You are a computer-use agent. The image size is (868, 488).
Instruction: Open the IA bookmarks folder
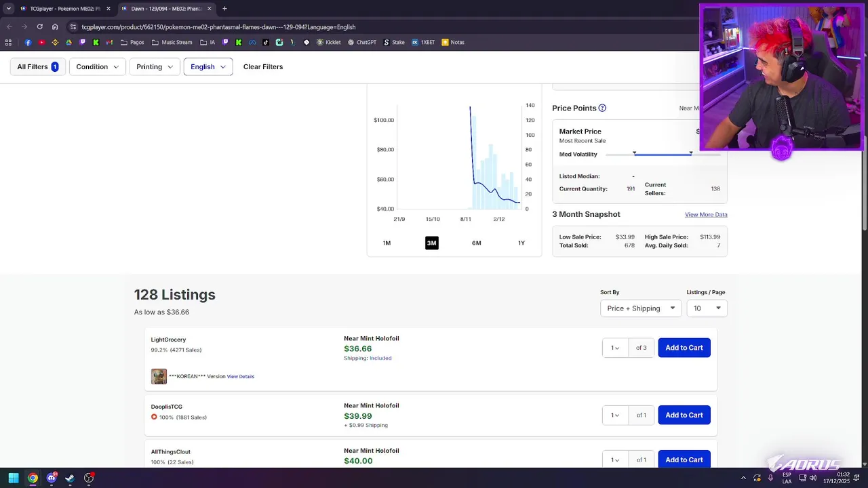point(208,42)
